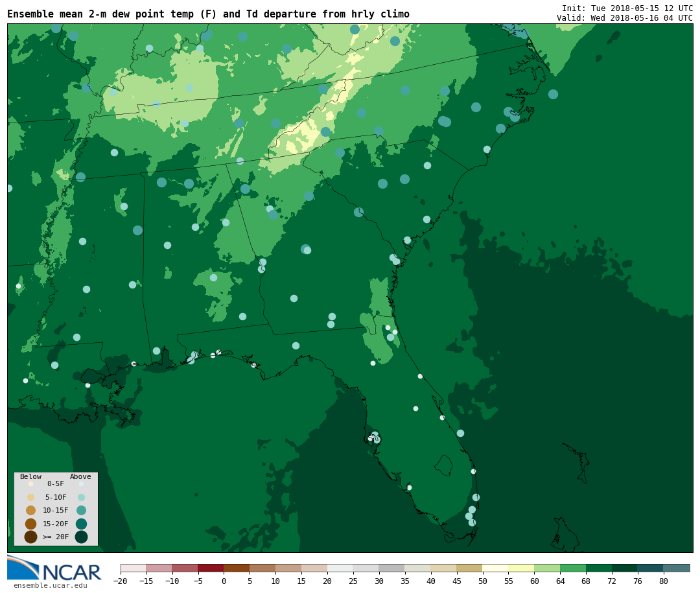This screenshot has height=593, width=700.
Task: Pick the colorbar swatch between 15 and 20
Action: (314, 568)
